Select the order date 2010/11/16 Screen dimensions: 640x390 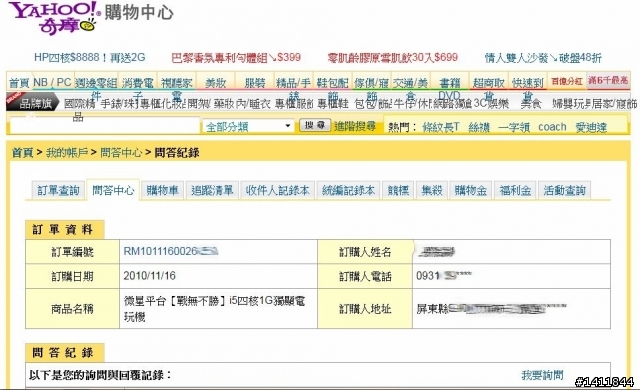pos(149,276)
